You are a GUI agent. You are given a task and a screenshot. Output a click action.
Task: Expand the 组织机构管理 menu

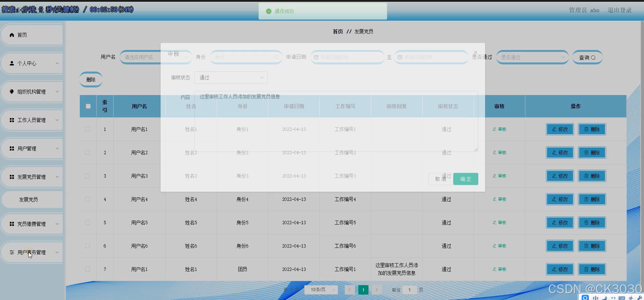click(x=32, y=92)
